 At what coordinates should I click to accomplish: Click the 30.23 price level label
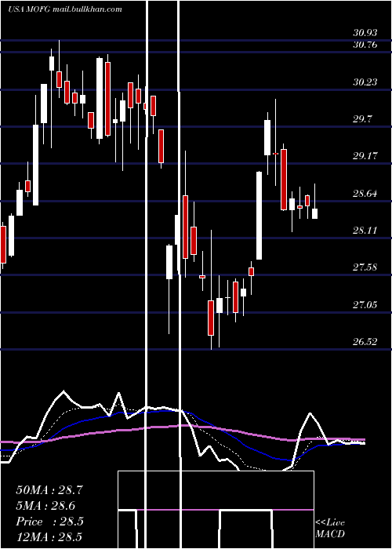click(x=365, y=82)
